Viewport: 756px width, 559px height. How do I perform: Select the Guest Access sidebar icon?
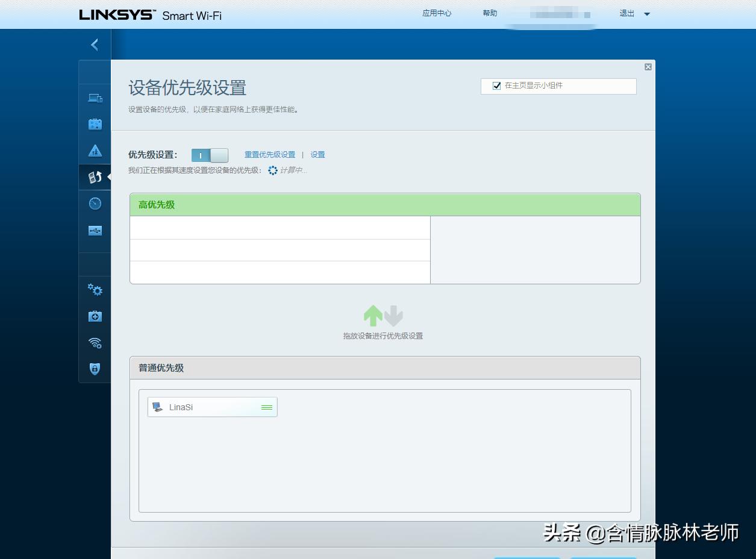95,123
